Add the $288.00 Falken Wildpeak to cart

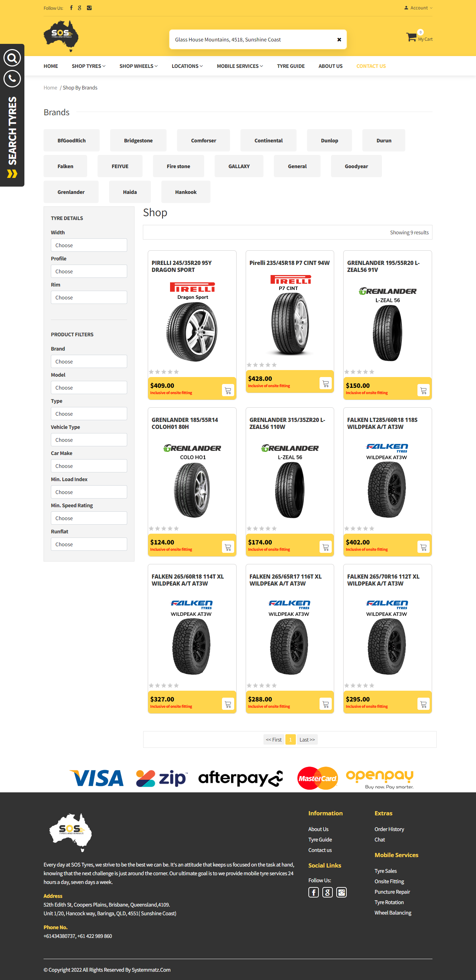(325, 704)
